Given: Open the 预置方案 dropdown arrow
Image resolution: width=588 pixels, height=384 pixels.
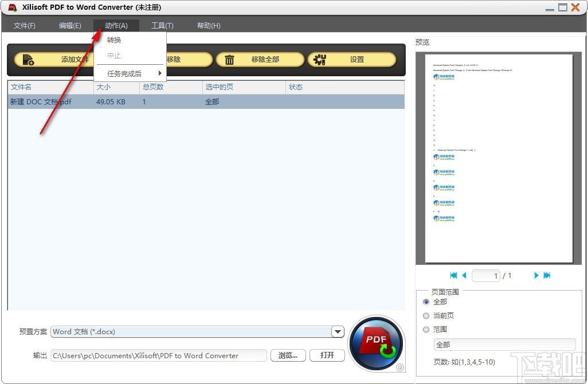Looking at the screenshot, I should 338,331.
